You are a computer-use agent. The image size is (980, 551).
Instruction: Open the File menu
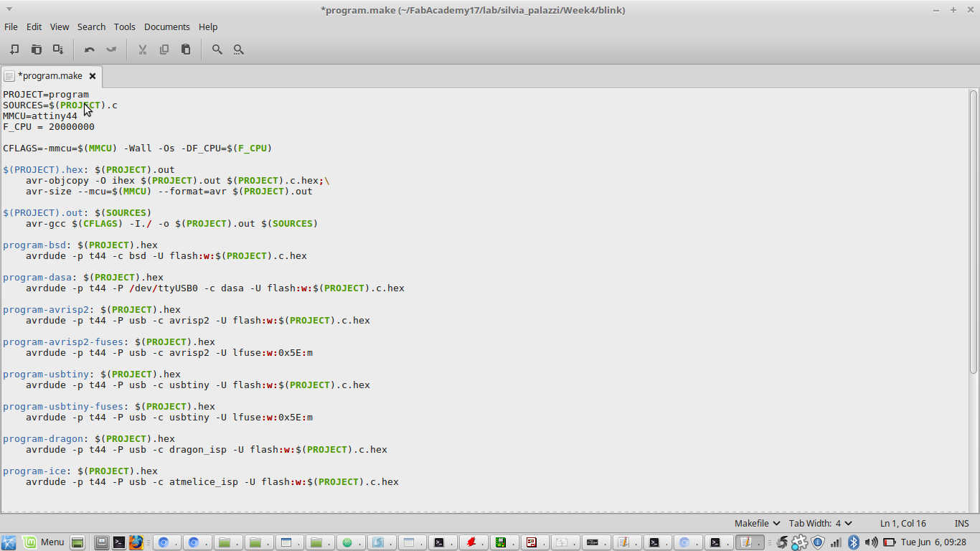tap(11, 27)
